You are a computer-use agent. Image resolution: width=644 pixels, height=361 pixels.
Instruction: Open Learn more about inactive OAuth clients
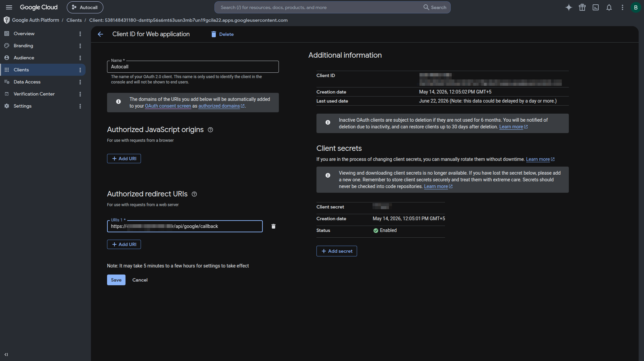click(x=513, y=127)
